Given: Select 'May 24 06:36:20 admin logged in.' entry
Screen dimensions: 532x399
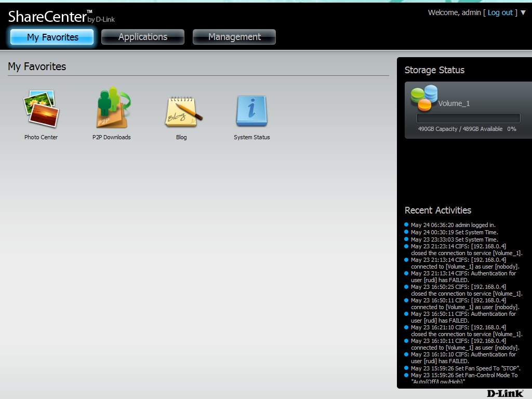Looking at the screenshot, I should [x=453, y=225].
